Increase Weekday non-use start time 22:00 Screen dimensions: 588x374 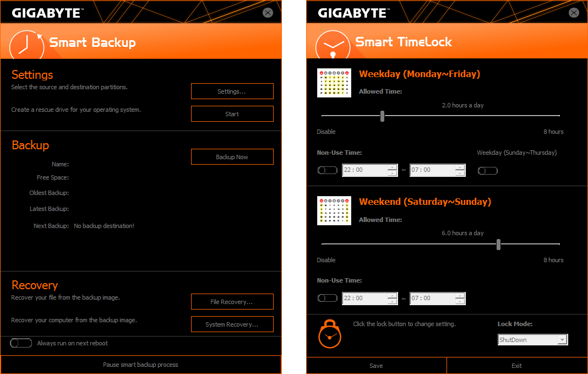coord(392,167)
